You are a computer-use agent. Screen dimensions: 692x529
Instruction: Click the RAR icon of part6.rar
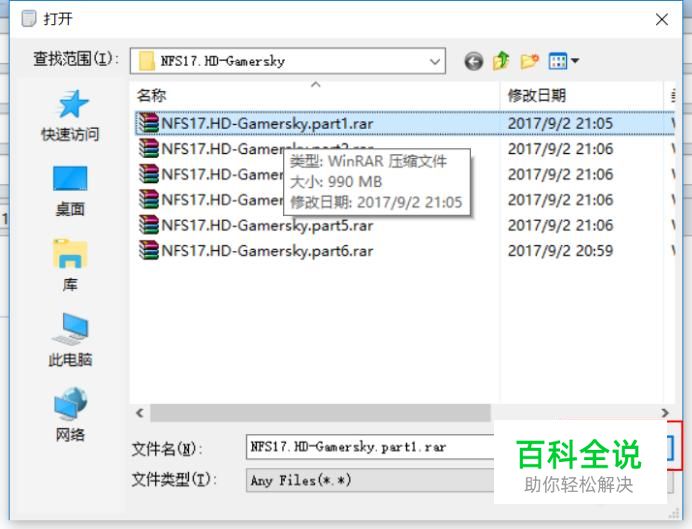pyautogui.click(x=149, y=251)
